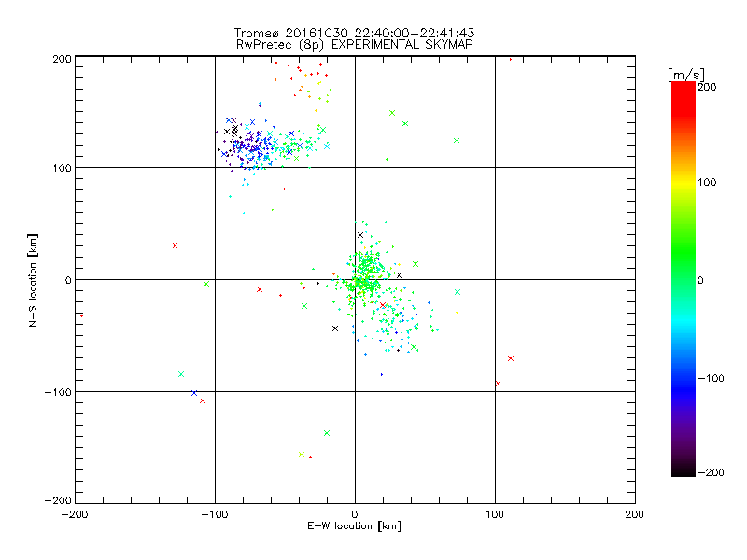Click the colorbar's red top at 200
The width and height of the screenshot is (747, 560).
coord(684,87)
